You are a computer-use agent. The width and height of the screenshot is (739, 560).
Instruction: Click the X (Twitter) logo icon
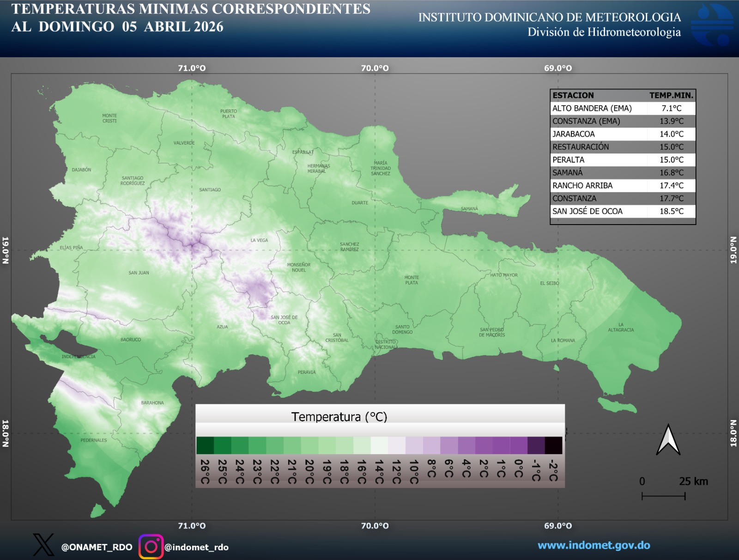coord(43,545)
